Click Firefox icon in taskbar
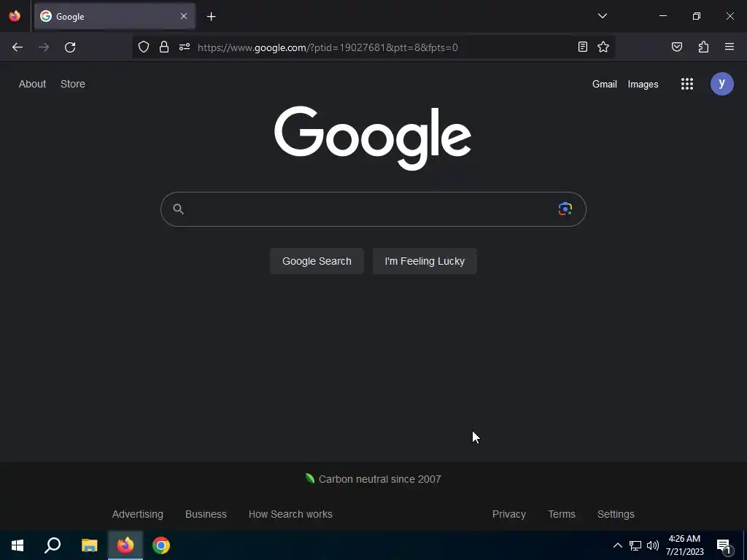 click(125, 545)
